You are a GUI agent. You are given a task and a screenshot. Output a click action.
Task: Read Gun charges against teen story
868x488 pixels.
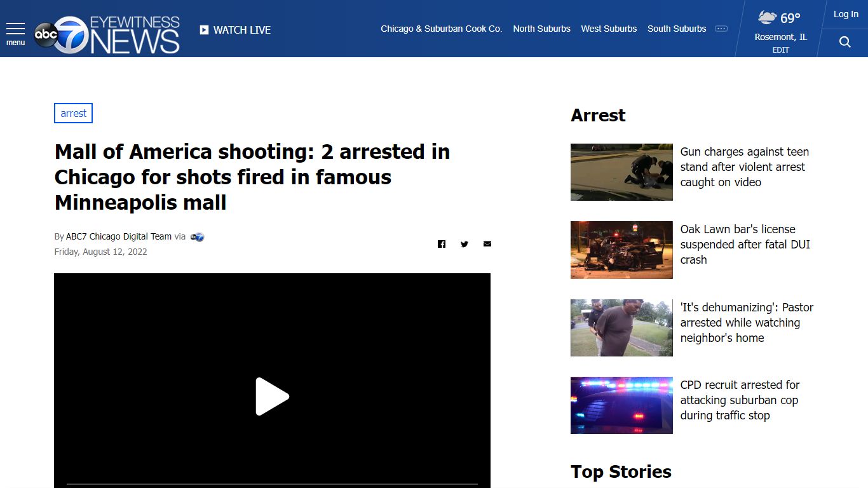(x=745, y=167)
